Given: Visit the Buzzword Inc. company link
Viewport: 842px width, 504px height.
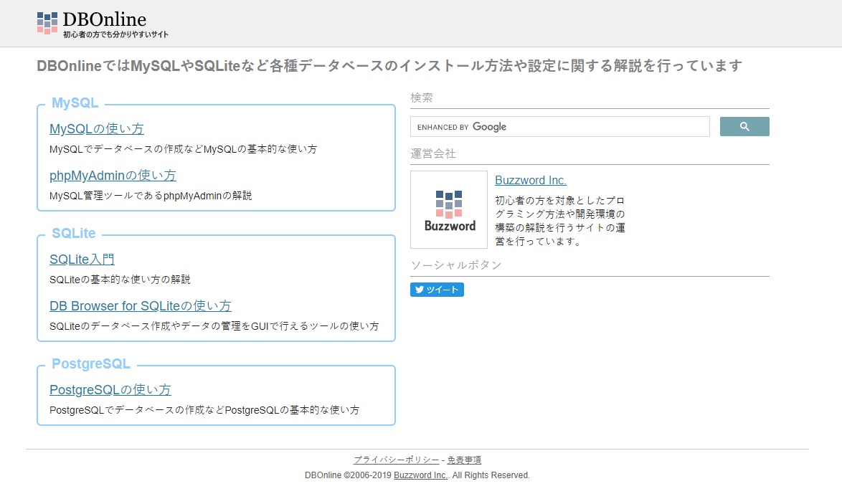Looking at the screenshot, I should 531,181.
